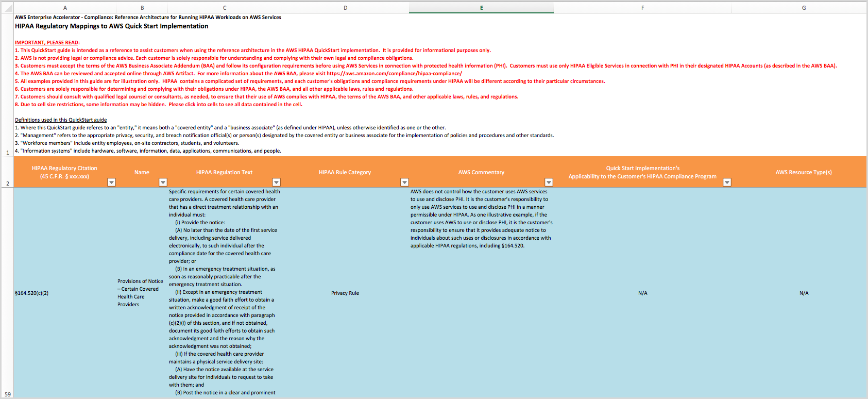868x399 pixels.
Task: Select the cell containing §164.520(c)(2)
Action: pos(65,293)
